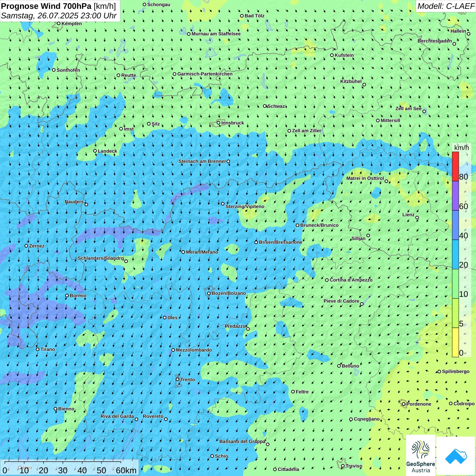Click the Tirano city marker

click(x=38, y=349)
